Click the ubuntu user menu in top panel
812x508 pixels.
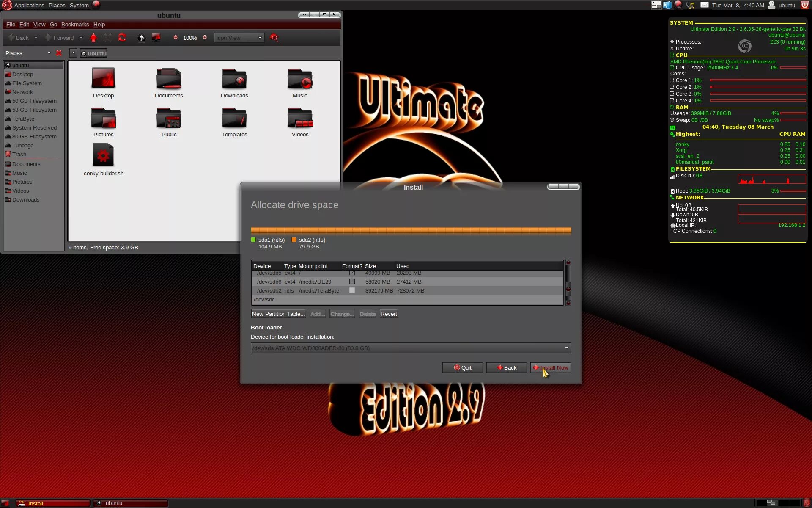click(x=782, y=5)
